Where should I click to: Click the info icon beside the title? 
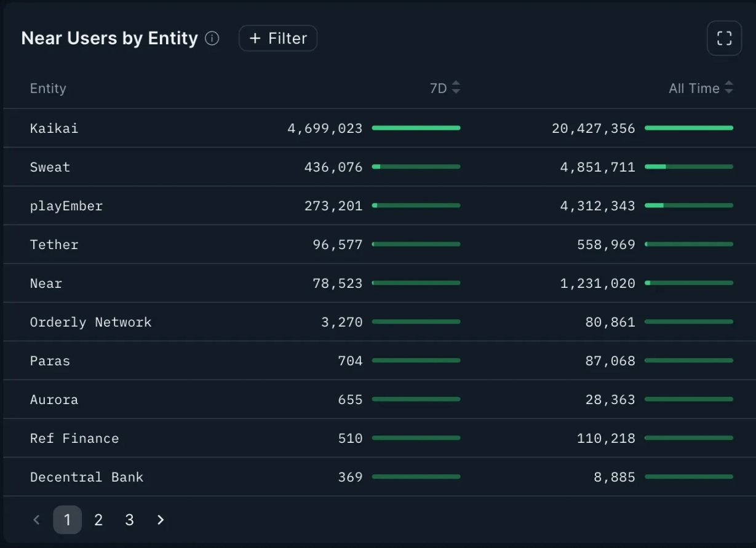tap(212, 39)
